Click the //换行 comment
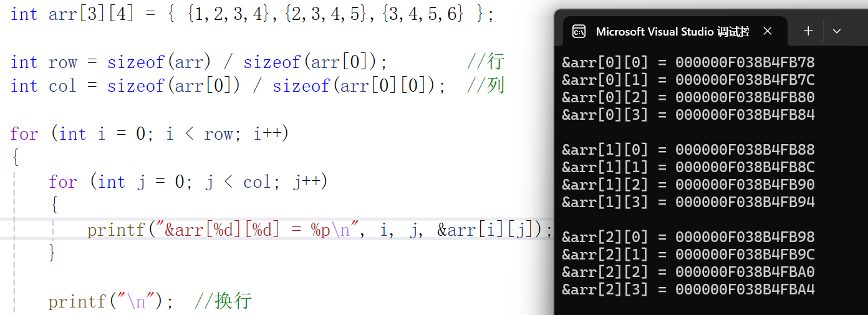 coord(223,301)
